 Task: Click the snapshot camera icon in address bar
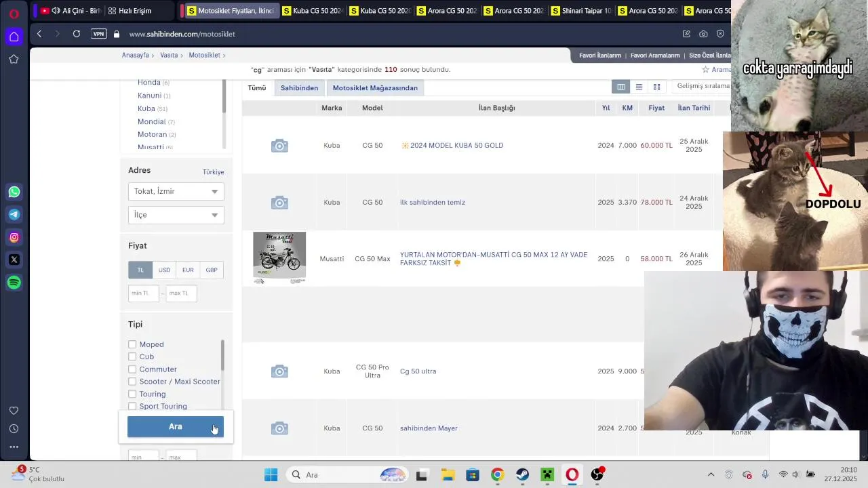click(x=703, y=34)
